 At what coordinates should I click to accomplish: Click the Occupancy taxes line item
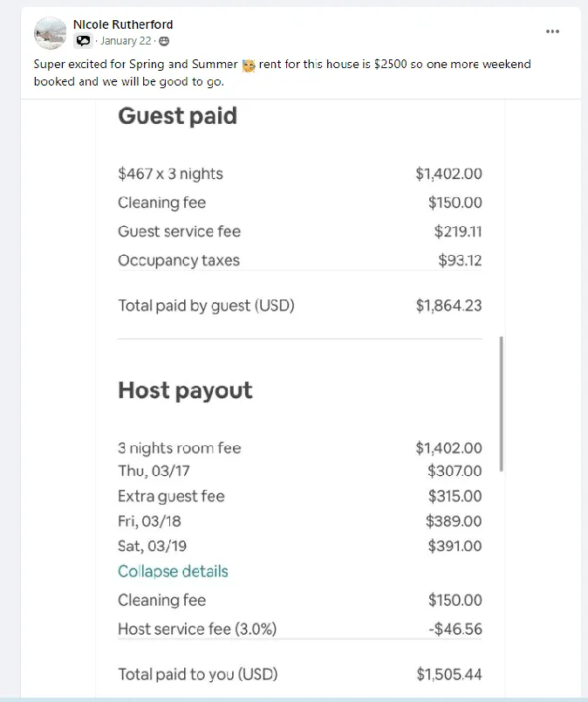(x=178, y=260)
